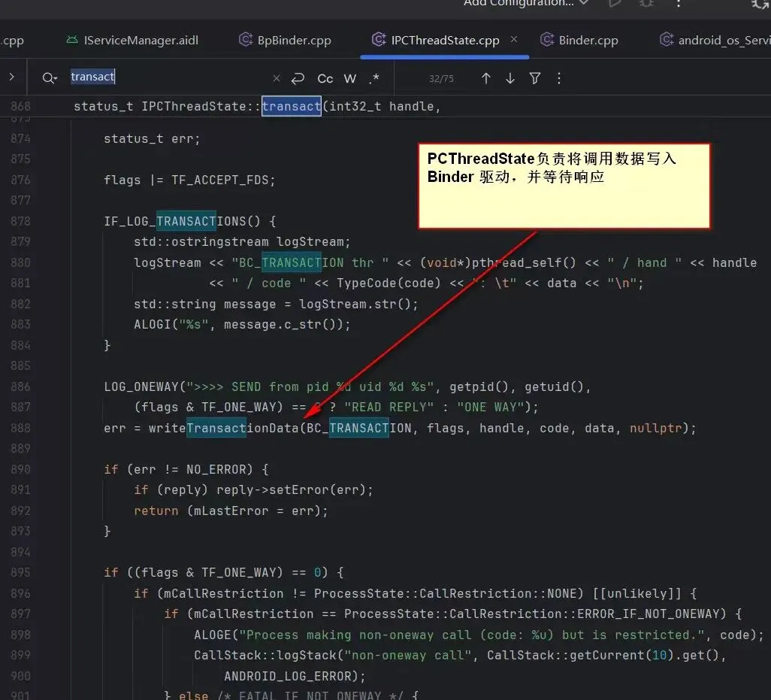This screenshot has width=771, height=700.
Task: Click 'writeTransactionData' on line 888
Action: coord(224,428)
